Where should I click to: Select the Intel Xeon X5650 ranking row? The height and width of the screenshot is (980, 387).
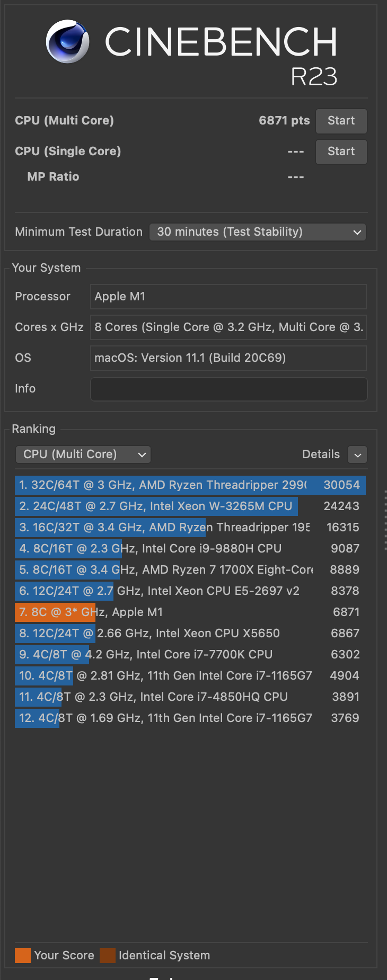(190, 633)
